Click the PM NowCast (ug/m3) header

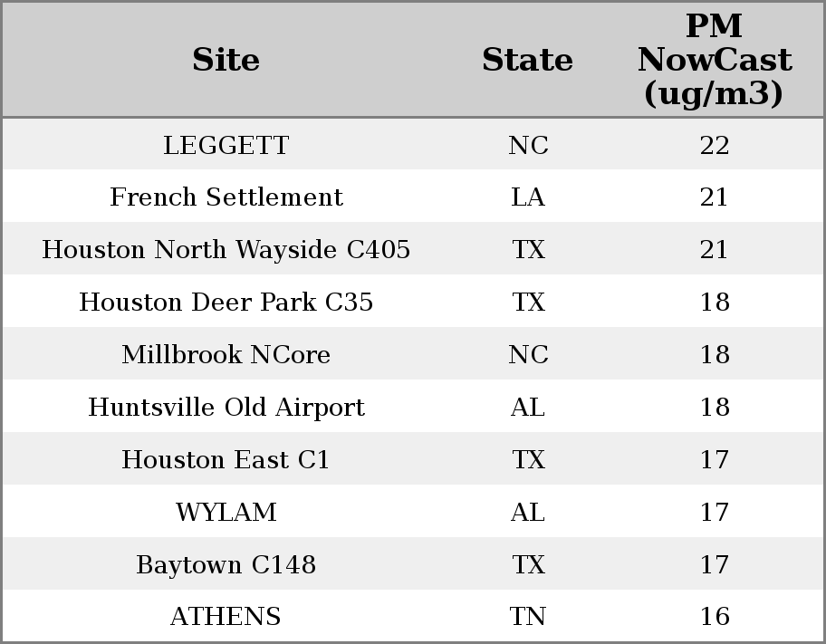714,60
